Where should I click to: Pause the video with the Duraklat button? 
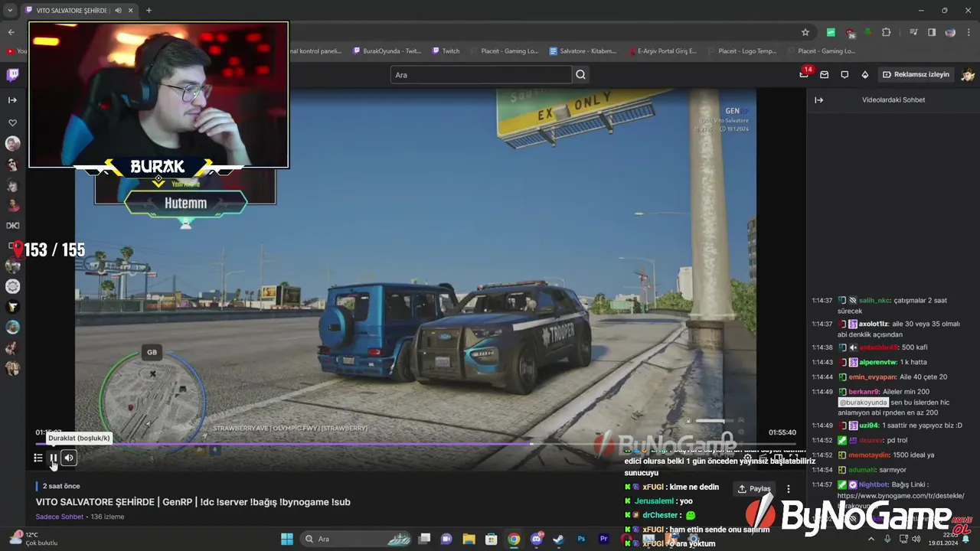click(54, 458)
